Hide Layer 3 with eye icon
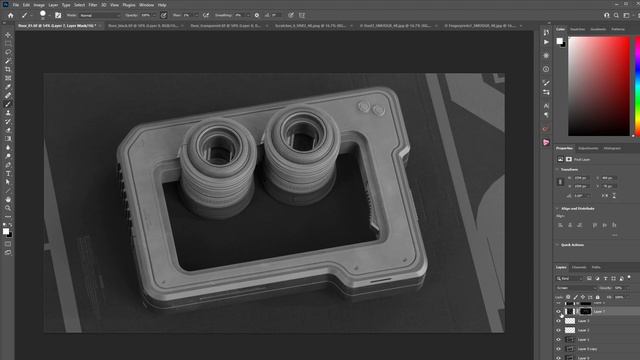The height and width of the screenshot is (360, 640). point(558,321)
